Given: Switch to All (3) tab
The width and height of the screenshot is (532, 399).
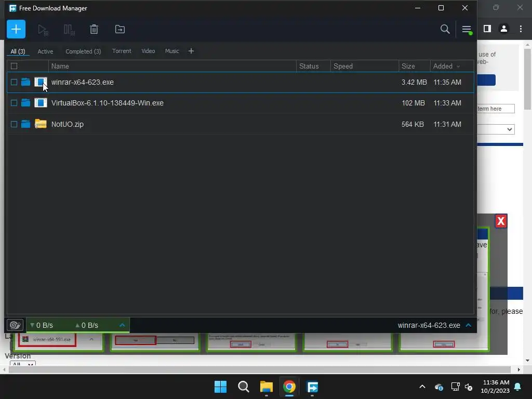Looking at the screenshot, I should [x=18, y=51].
